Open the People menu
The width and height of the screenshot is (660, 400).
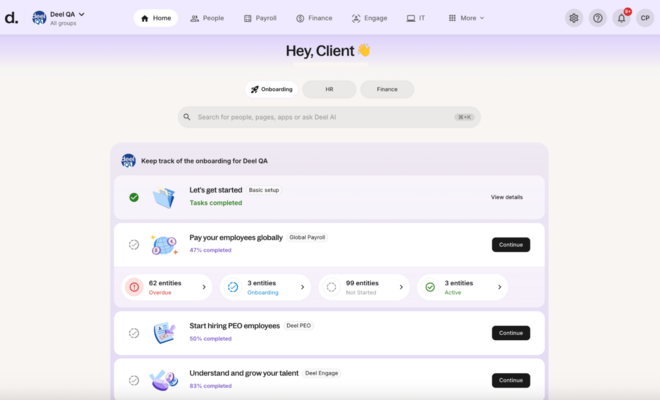click(207, 18)
